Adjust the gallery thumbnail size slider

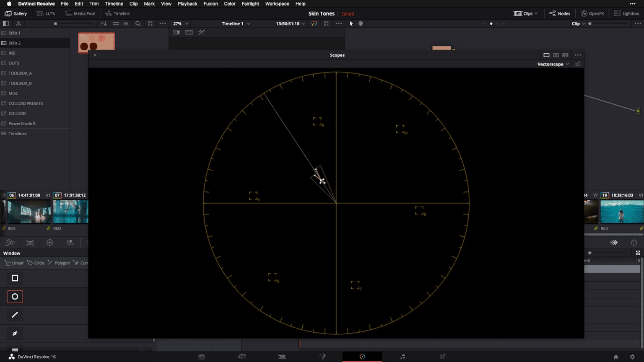coord(55,23)
